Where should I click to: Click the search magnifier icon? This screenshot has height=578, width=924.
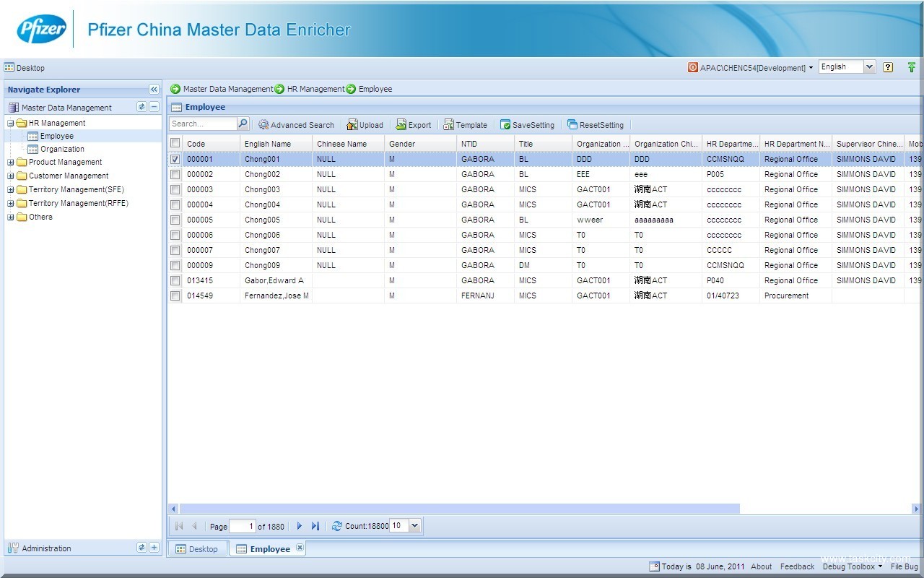243,124
